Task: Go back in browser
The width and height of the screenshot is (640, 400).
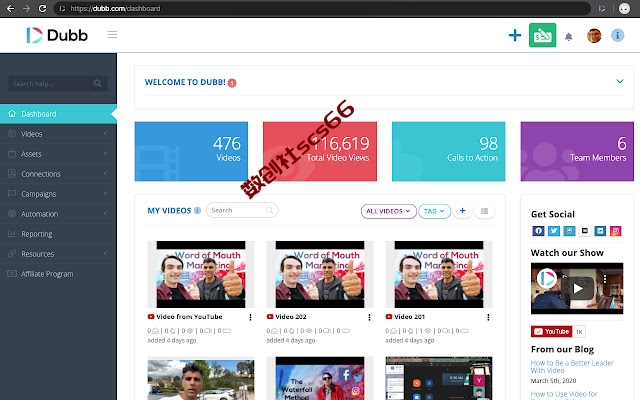Action: coord(11,8)
